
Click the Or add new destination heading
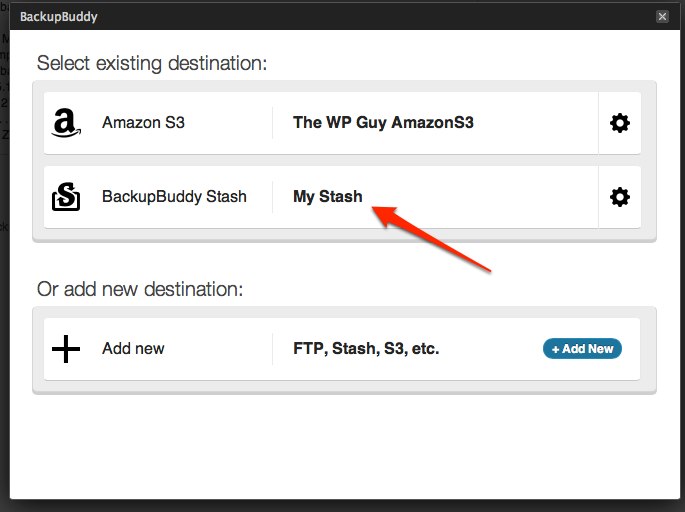coord(140,289)
